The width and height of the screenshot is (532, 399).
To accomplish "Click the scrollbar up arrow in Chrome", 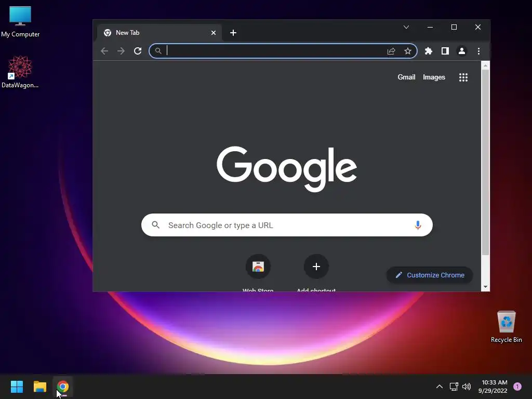I will [486, 65].
